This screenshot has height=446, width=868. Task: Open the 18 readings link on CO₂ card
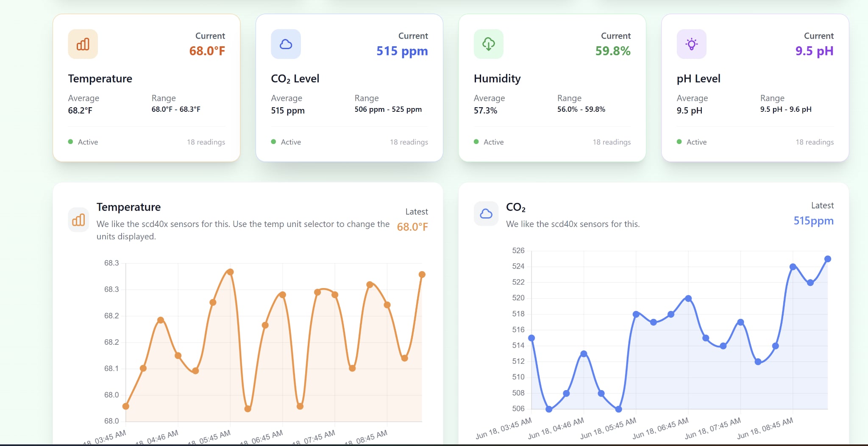tap(409, 142)
